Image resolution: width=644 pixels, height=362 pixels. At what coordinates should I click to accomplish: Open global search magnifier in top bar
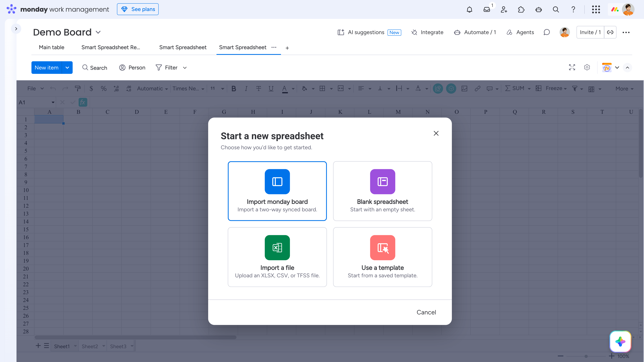(556, 9)
